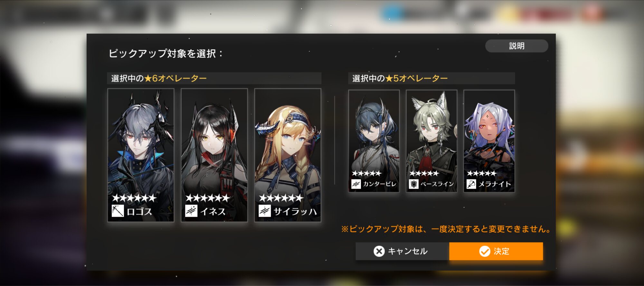
Task: Confirm with the orange 決定 button
Action: pos(496,251)
